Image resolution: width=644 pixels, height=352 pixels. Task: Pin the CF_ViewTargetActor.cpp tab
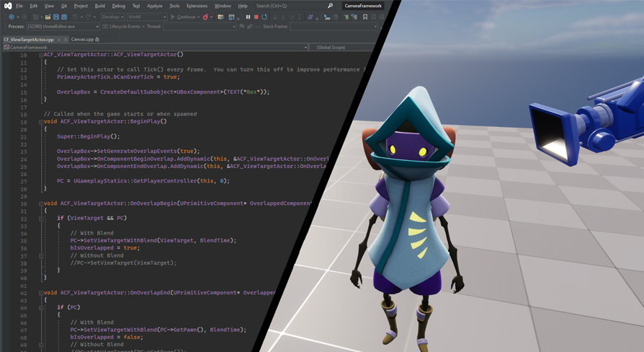point(59,40)
